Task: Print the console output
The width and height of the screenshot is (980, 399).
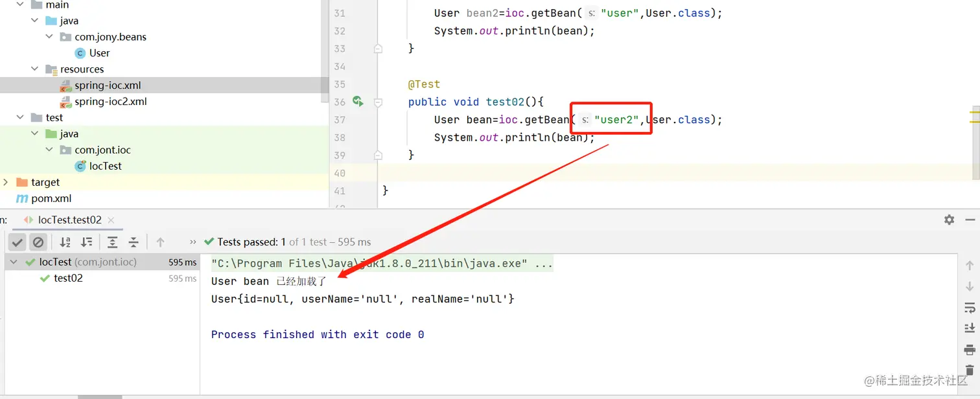Action: pyautogui.click(x=970, y=350)
